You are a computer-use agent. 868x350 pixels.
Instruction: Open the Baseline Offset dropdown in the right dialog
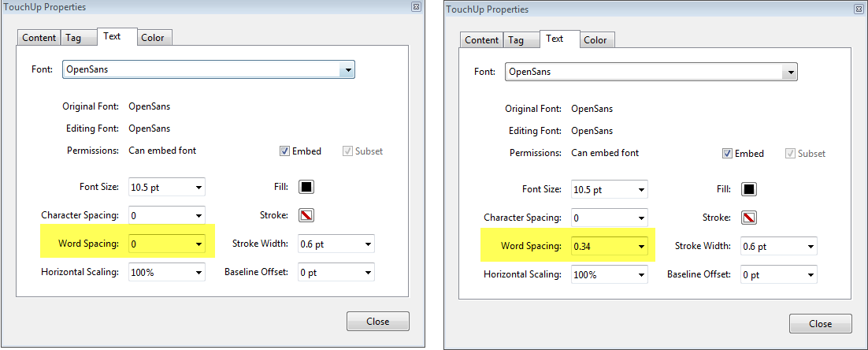click(x=811, y=275)
